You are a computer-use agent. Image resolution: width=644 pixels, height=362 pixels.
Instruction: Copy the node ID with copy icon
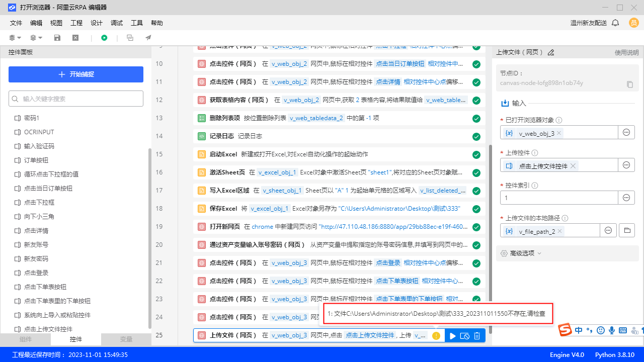point(630,84)
